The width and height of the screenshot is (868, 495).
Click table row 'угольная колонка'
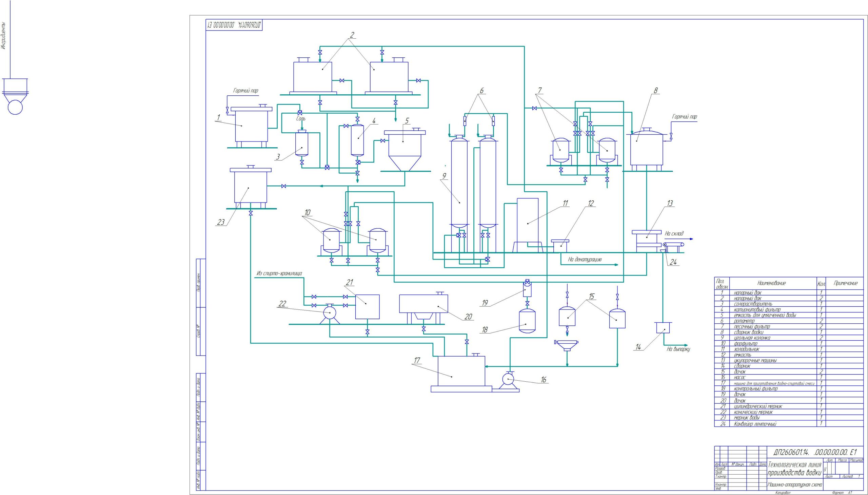(789, 338)
